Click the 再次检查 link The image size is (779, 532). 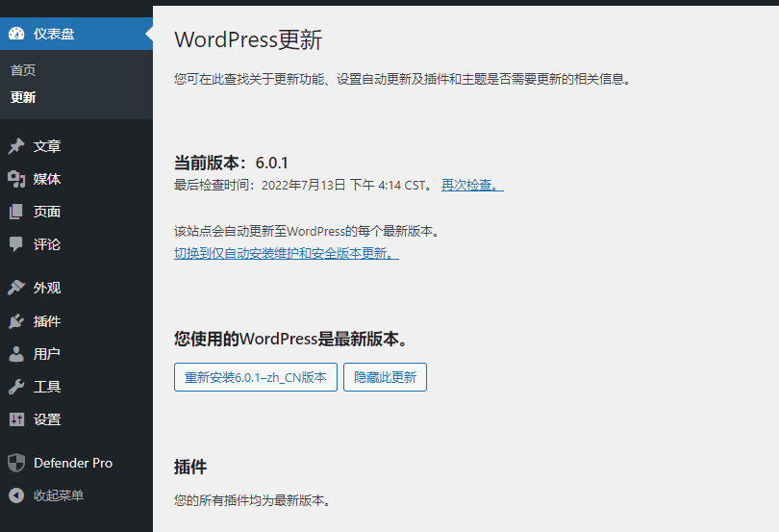click(472, 185)
